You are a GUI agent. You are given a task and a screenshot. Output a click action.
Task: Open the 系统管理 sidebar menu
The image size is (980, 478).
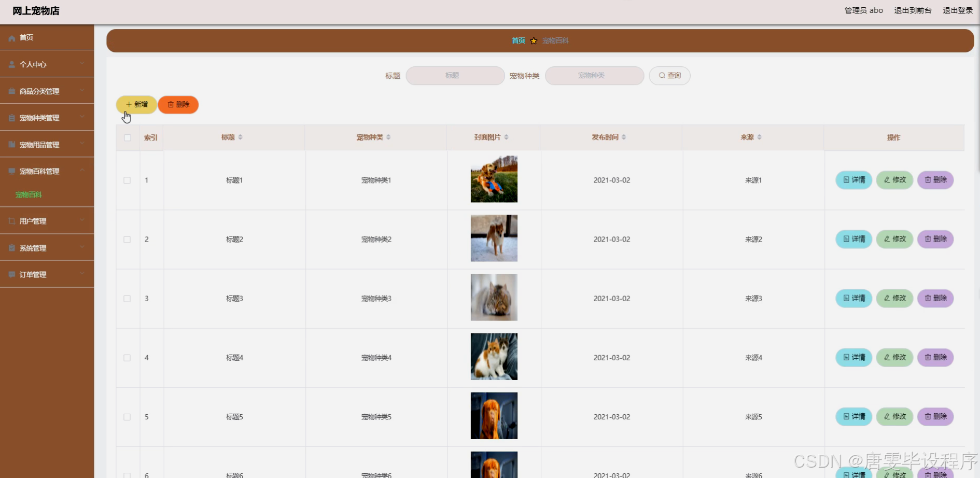tap(47, 248)
